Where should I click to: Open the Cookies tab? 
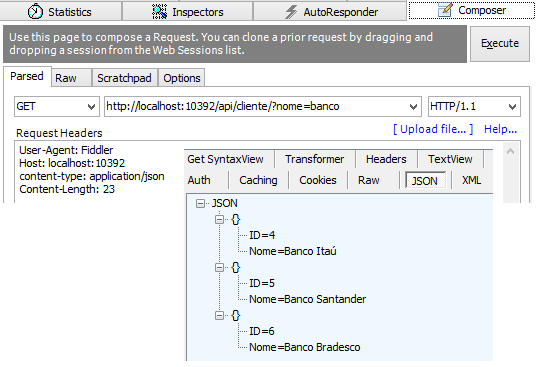tap(318, 180)
